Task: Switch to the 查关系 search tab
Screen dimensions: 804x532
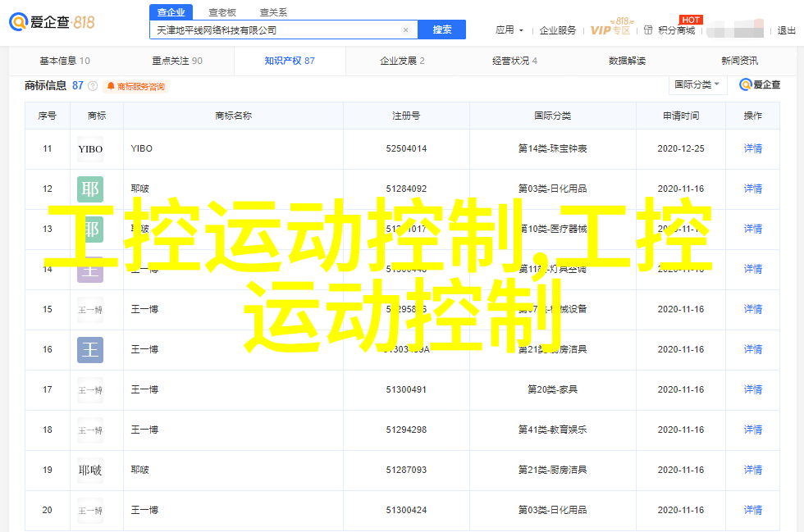Action: (273, 12)
